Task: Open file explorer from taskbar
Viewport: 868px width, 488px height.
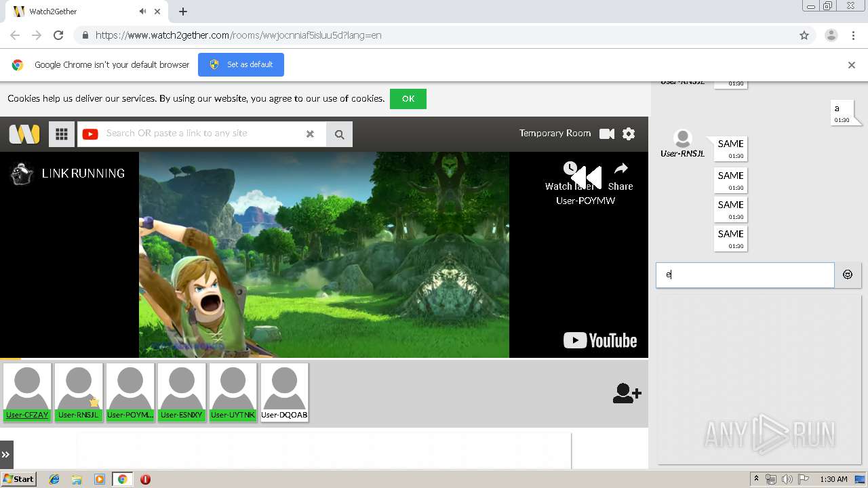Action: [77, 479]
